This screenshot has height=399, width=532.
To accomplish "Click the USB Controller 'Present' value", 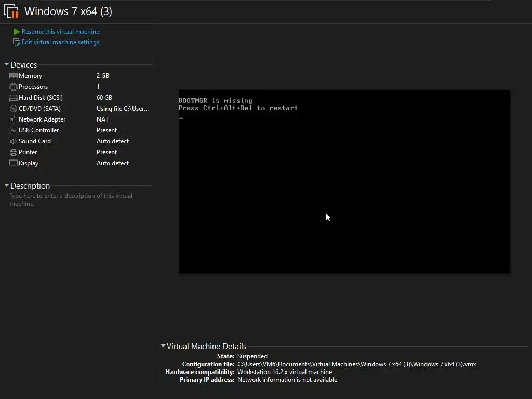I will coord(107,130).
